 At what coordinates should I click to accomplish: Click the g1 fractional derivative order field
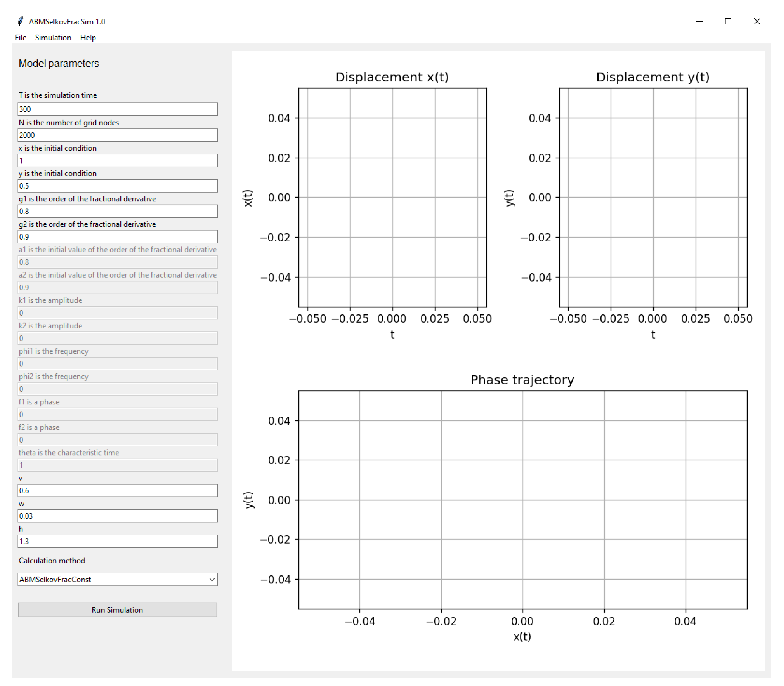click(x=117, y=211)
